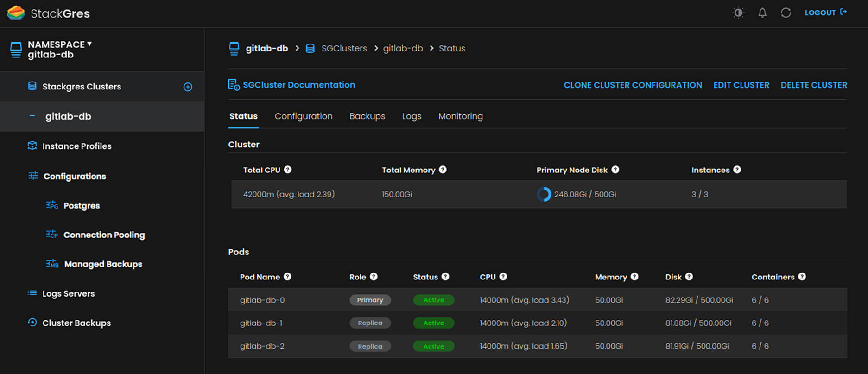Click the Connection Pooling icon

[52, 234]
